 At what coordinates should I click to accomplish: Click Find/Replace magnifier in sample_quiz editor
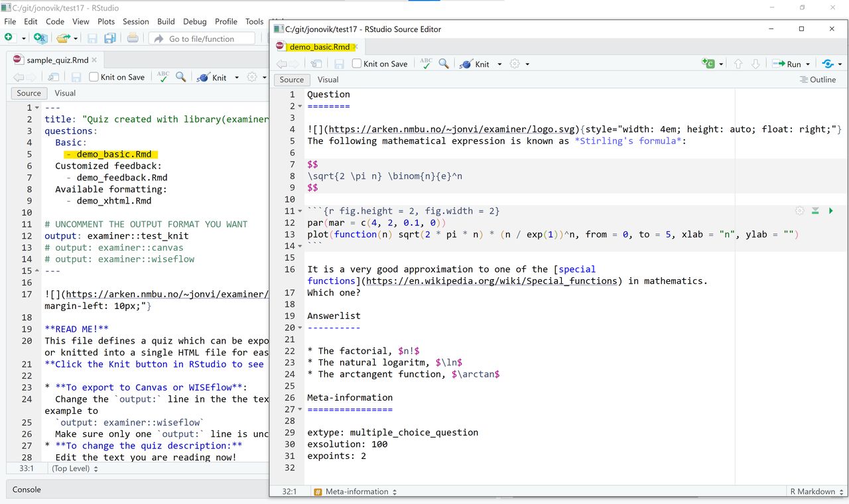coord(180,77)
